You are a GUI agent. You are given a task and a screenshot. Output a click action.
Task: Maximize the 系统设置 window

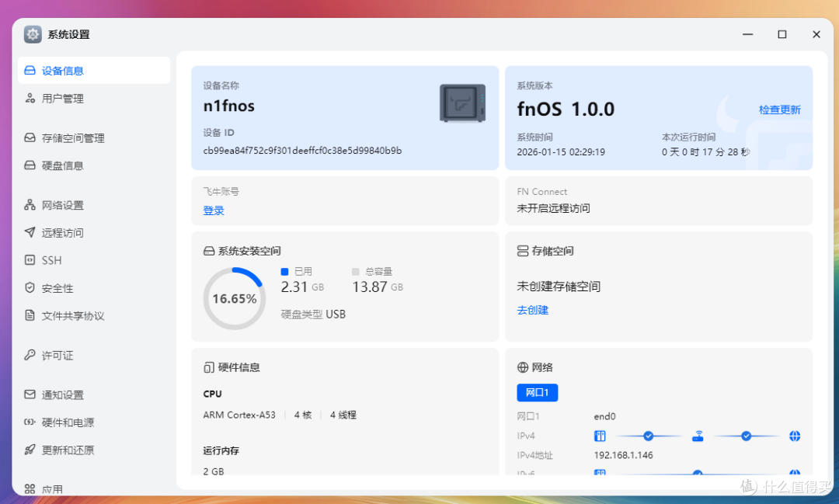[782, 34]
